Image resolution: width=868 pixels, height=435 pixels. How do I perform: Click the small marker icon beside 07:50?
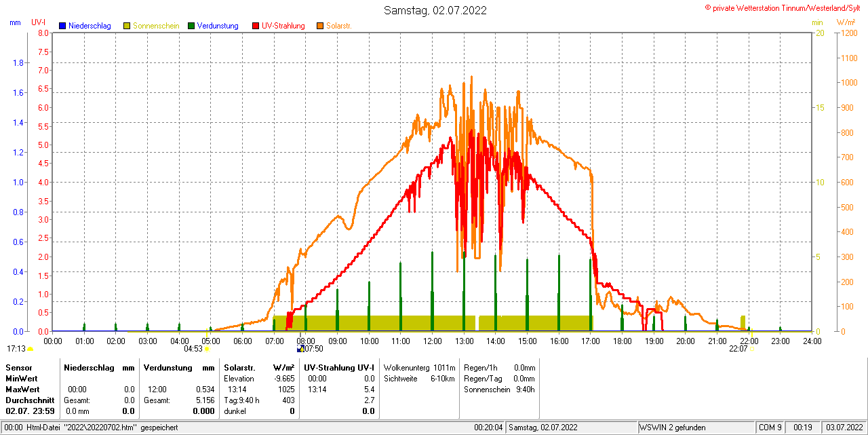point(301,348)
